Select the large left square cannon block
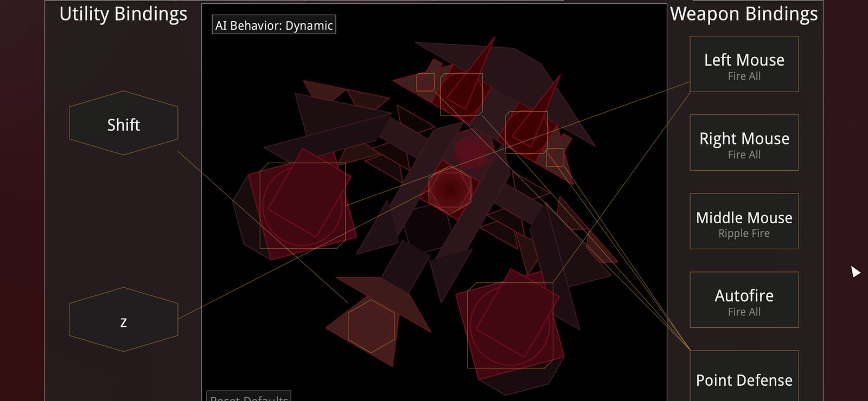The height and width of the screenshot is (401, 868). [x=303, y=205]
